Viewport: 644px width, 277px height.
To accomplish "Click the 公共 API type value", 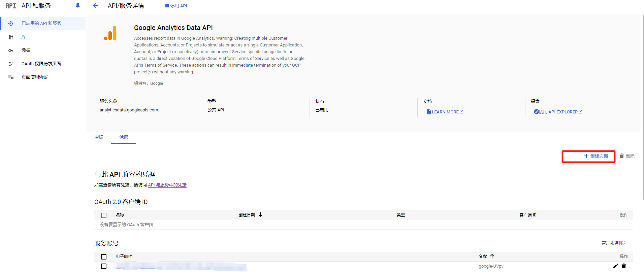I will [216, 110].
